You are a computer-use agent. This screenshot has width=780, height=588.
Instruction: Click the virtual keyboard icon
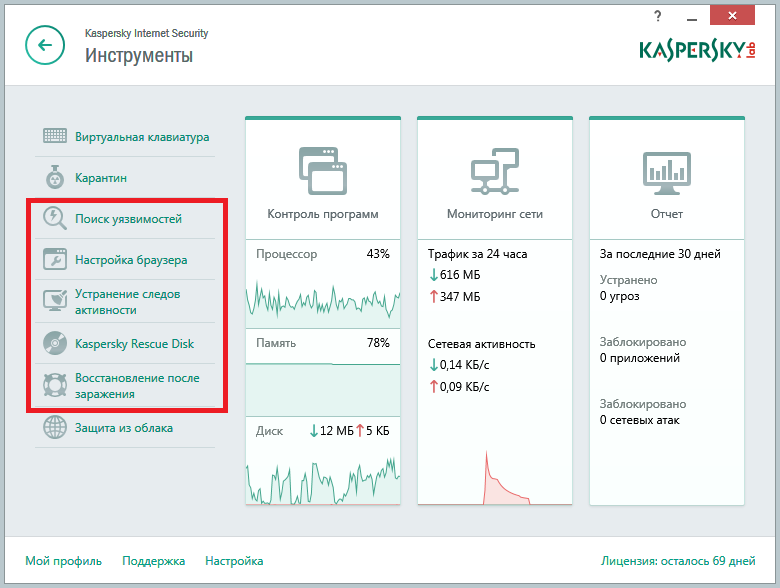[x=55, y=136]
